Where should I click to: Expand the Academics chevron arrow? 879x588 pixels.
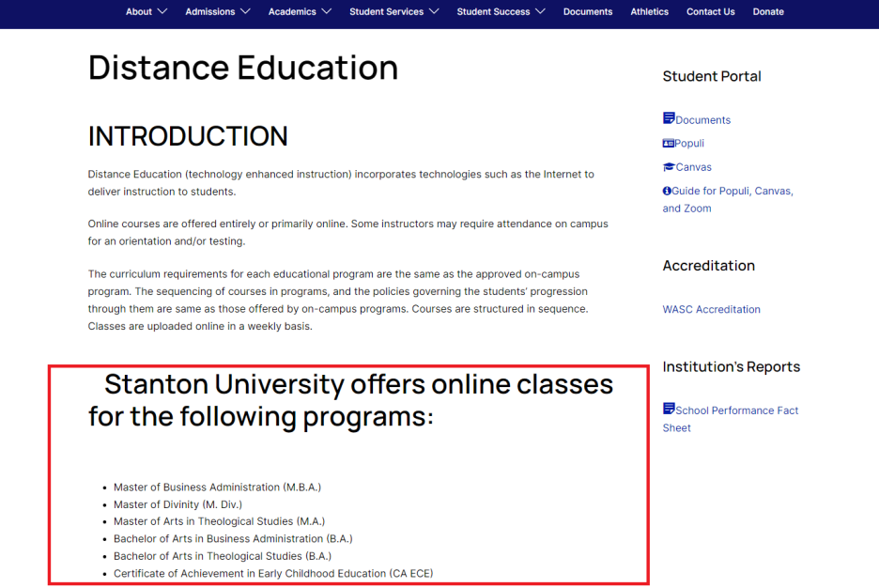(326, 12)
